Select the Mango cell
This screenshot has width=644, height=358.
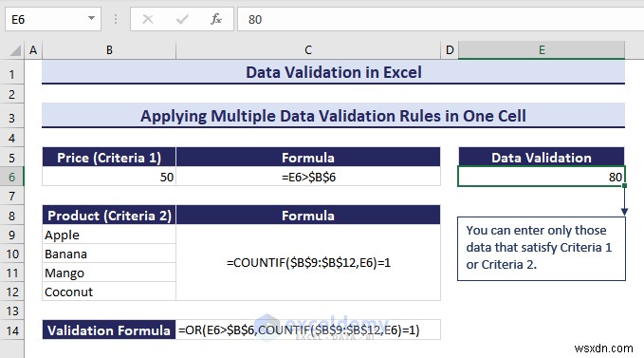point(109,273)
